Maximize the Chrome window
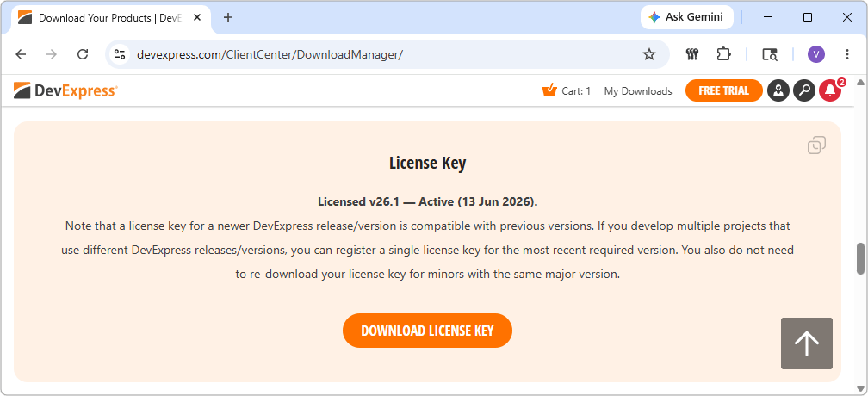Viewport: 868px width, 396px height. pyautogui.click(x=808, y=17)
